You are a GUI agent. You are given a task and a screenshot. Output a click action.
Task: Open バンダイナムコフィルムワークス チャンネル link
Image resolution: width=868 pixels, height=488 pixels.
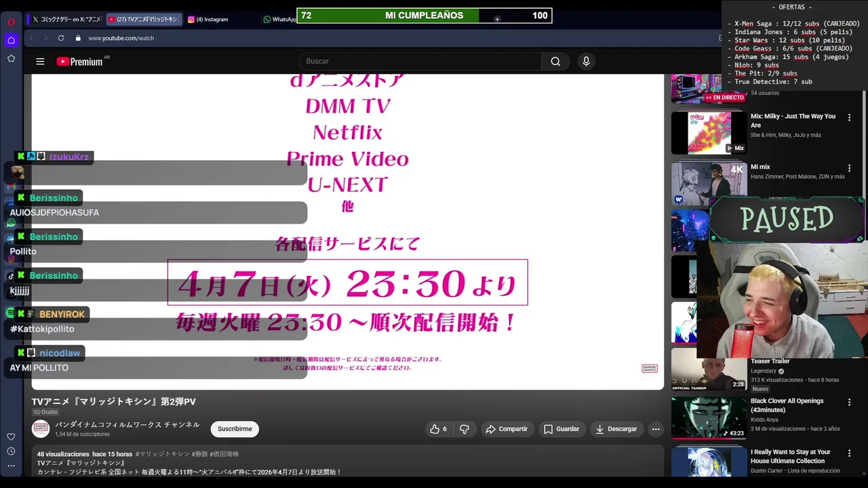coord(127,425)
